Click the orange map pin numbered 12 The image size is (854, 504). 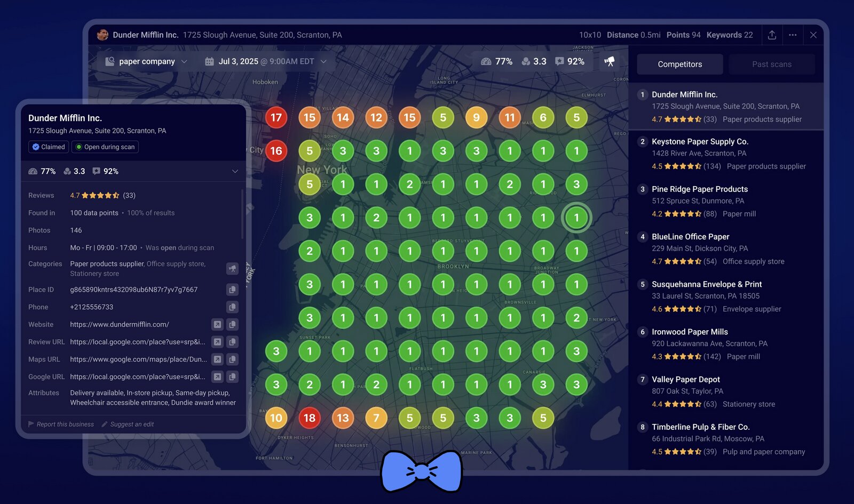376,117
